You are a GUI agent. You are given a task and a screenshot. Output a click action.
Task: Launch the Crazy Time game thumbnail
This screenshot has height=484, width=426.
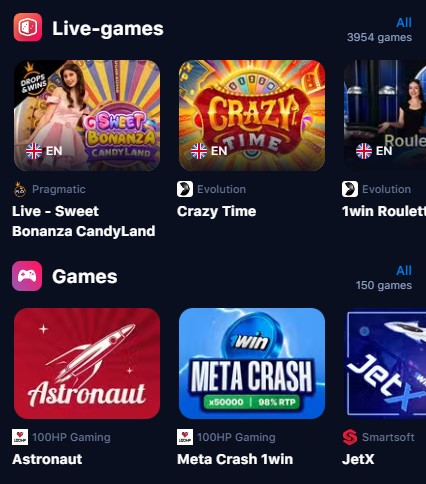(252, 115)
